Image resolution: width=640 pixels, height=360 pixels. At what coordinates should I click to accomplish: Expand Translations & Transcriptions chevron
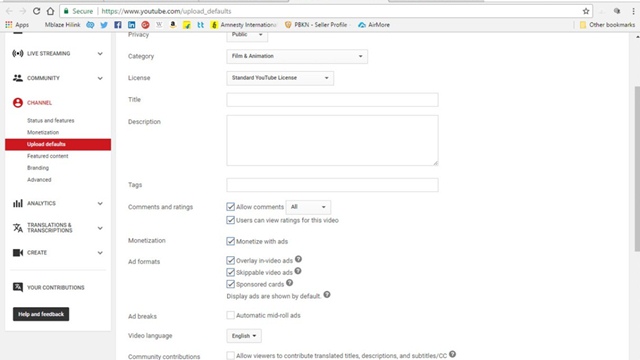[x=100, y=228]
